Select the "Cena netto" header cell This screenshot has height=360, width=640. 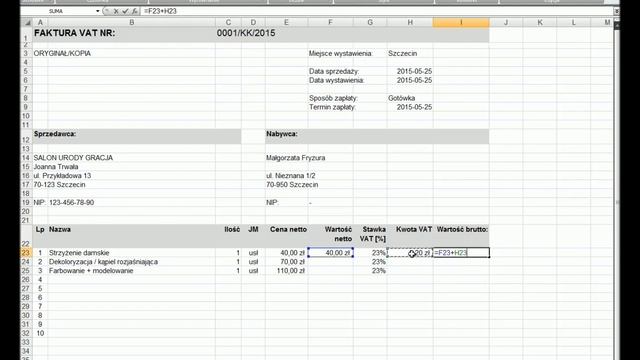point(288,229)
